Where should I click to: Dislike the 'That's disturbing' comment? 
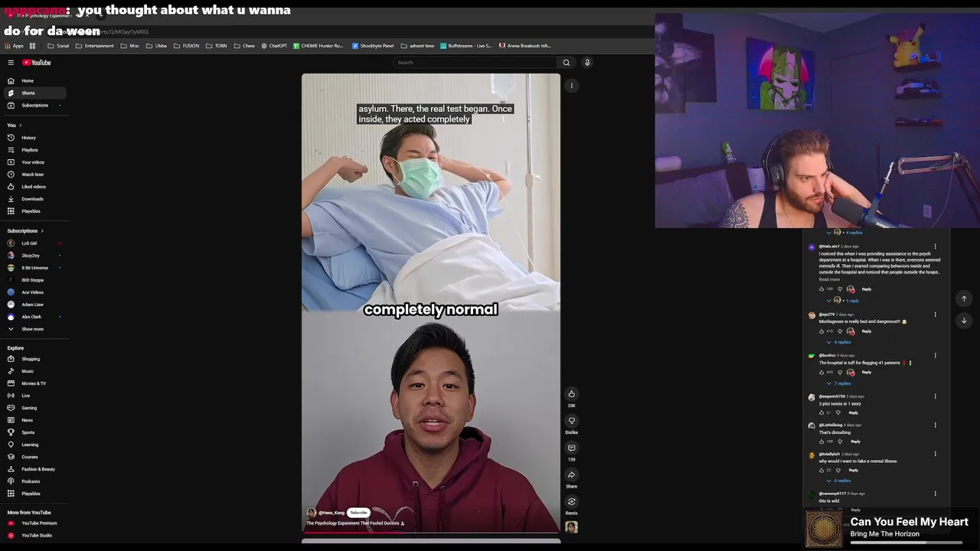click(840, 442)
